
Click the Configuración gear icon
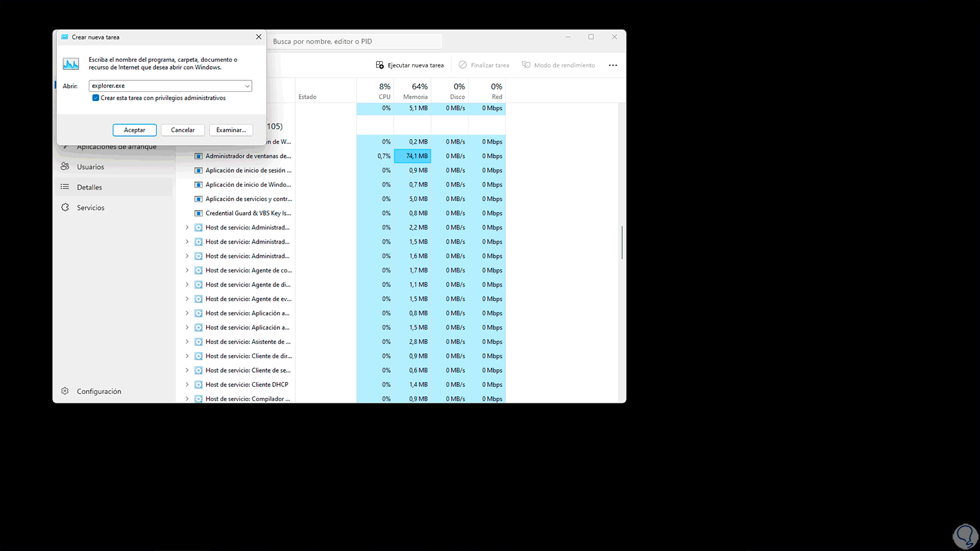(65, 391)
